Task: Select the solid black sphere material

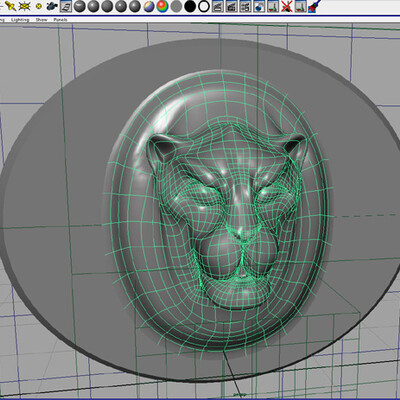Action: (x=190, y=6)
